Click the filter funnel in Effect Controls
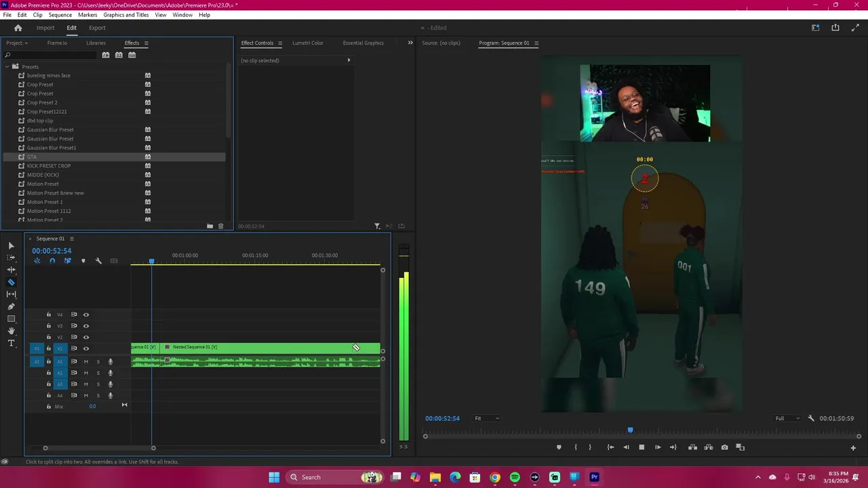The width and height of the screenshot is (868, 488). point(377,226)
